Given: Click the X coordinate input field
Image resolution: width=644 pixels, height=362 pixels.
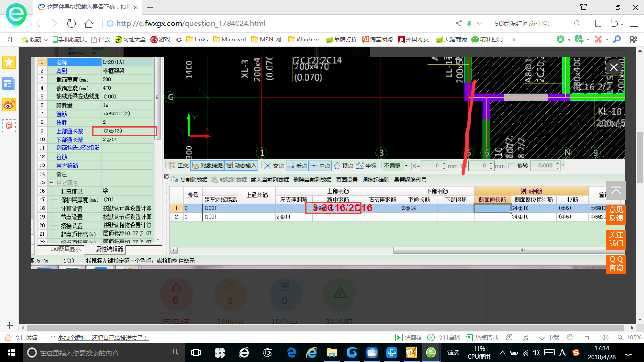Looking at the screenshot, I should pos(434,166).
